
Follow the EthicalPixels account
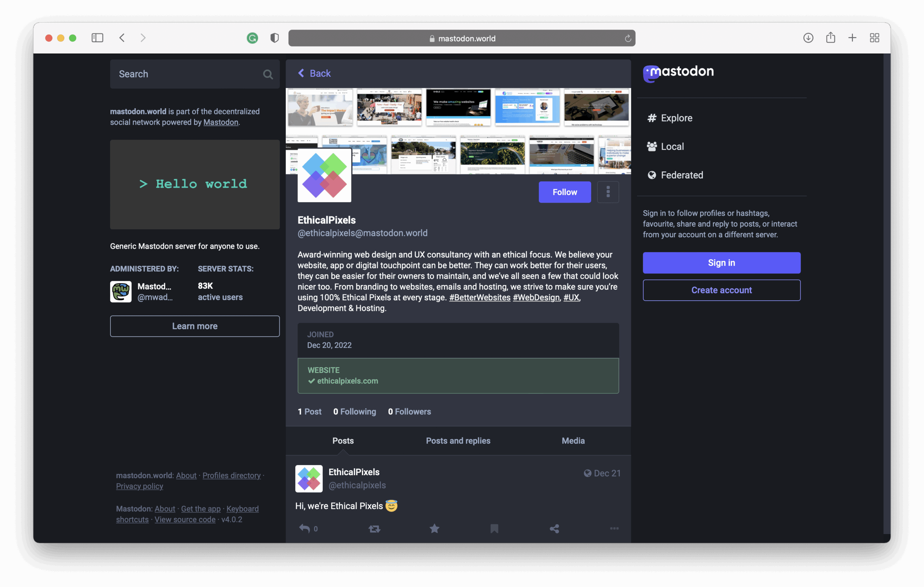[565, 192]
